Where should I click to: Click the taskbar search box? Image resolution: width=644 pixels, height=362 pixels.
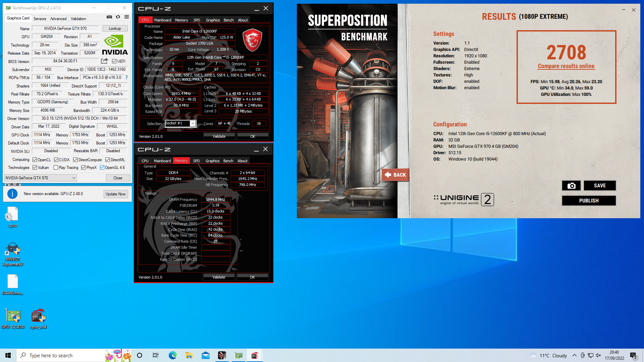pos(74,355)
